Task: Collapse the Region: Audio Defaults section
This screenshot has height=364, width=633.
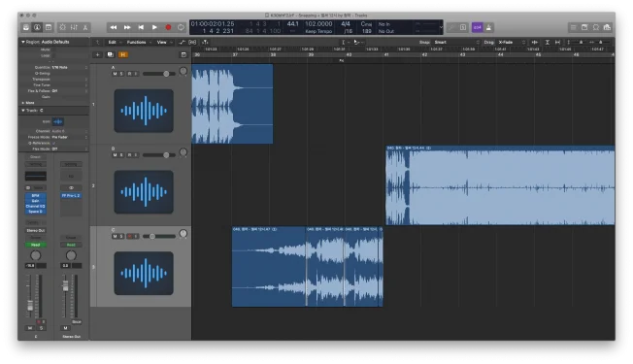Action: point(23,42)
